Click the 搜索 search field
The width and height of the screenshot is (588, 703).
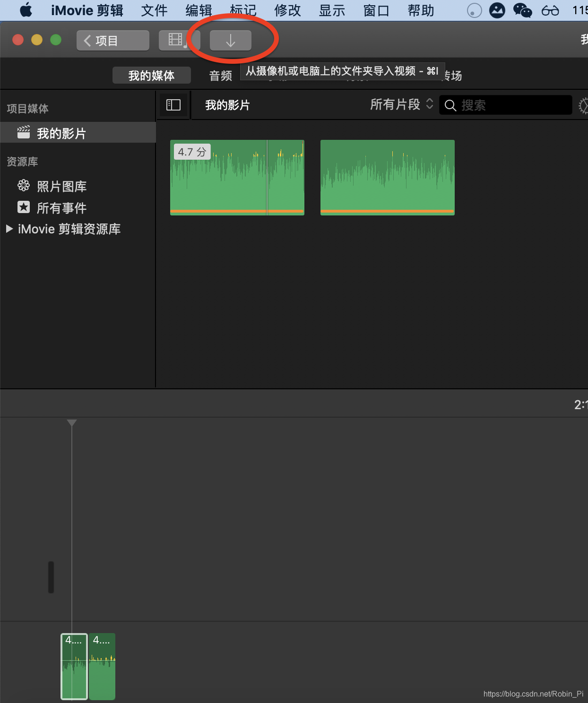click(x=506, y=105)
